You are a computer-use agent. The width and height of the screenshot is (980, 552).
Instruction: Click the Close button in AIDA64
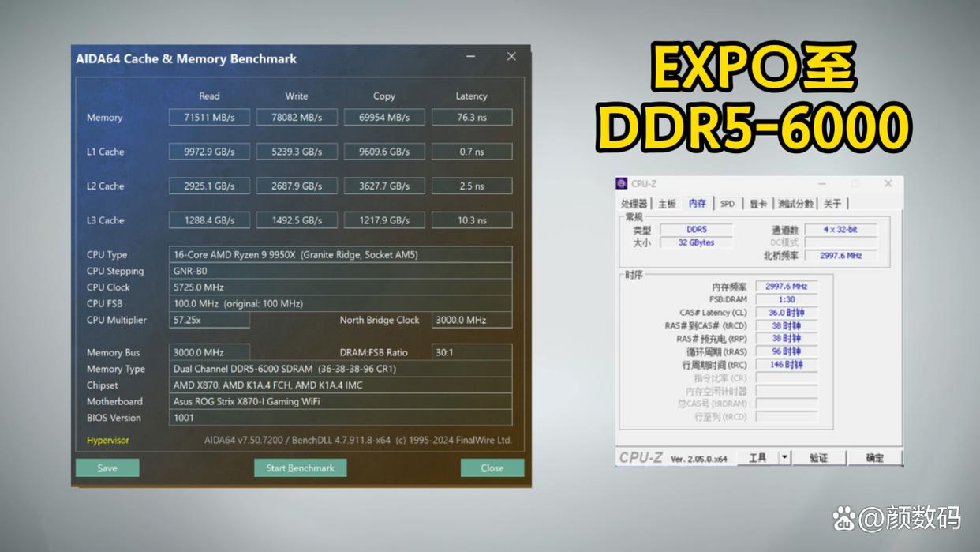[492, 468]
